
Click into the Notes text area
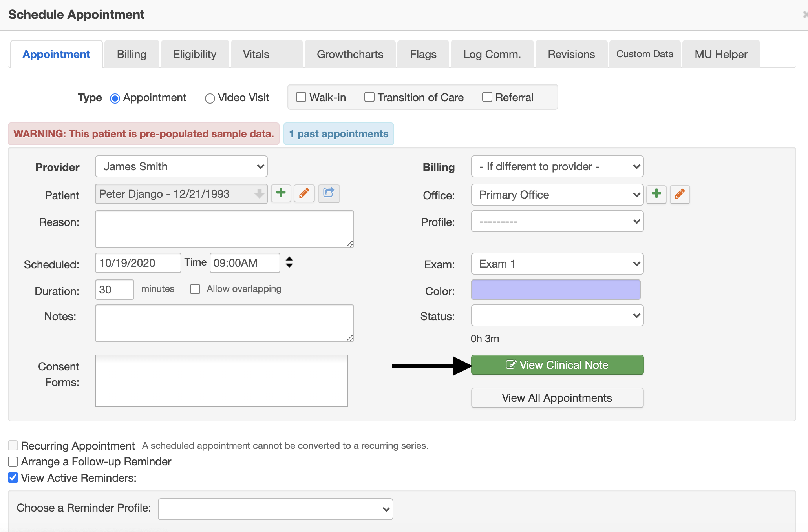(x=224, y=323)
